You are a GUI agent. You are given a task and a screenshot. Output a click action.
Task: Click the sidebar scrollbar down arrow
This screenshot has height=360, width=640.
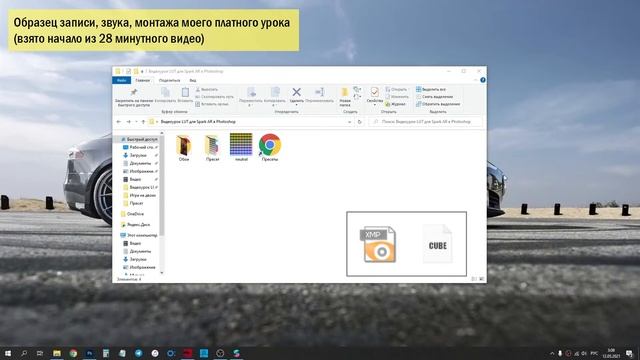[162, 272]
